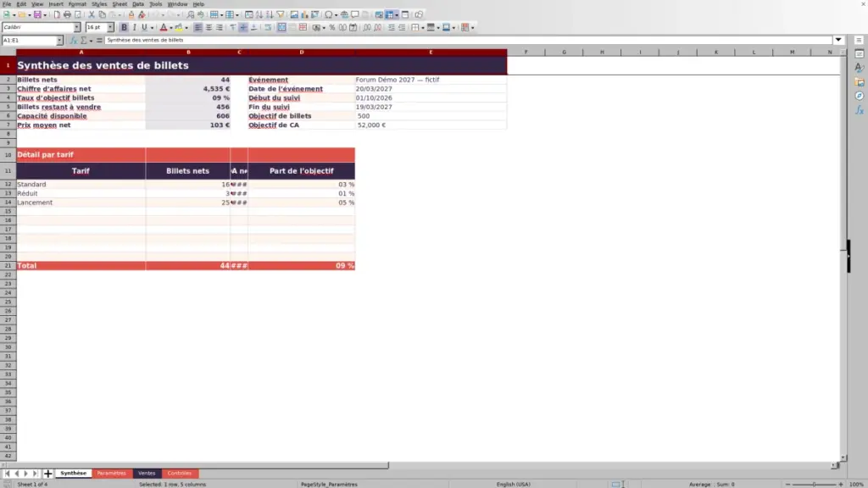Switch to the Contrôles sheet tab
The height and width of the screenshot is (488, 868).
[x=180, y=474]
